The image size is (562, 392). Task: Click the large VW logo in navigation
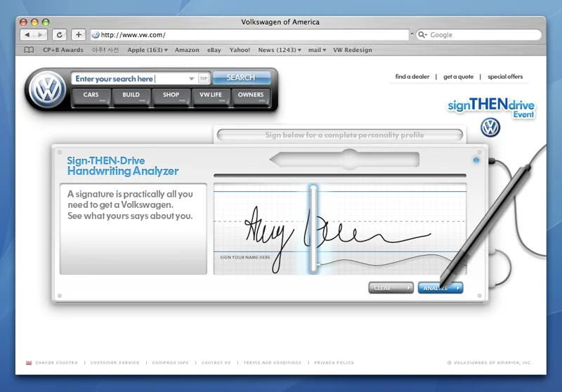click(x=47, y=89)
